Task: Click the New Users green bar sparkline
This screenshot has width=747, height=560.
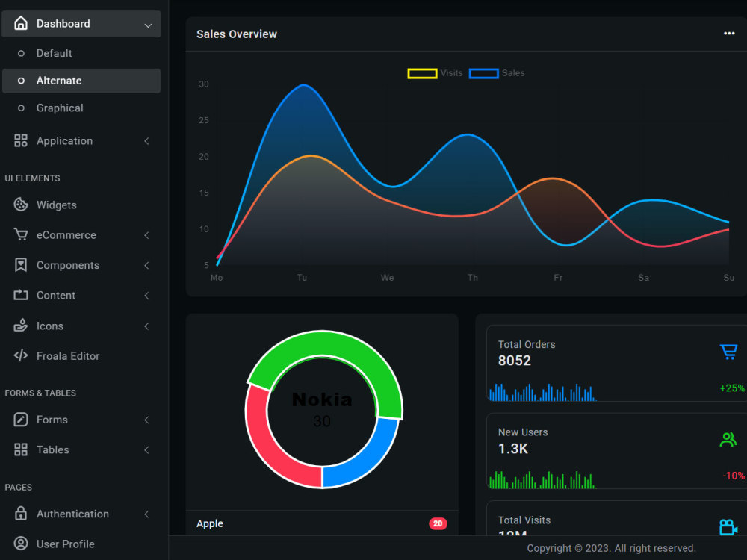Action: click(542, 480)
